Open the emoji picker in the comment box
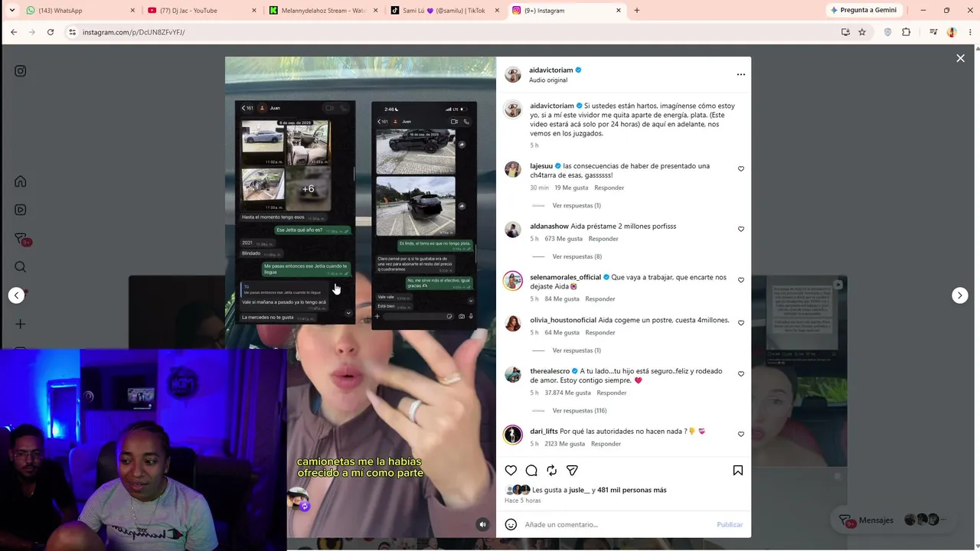The width and height of the screenshot is (980, 551). pyautogui.click(x=511, y=524)
